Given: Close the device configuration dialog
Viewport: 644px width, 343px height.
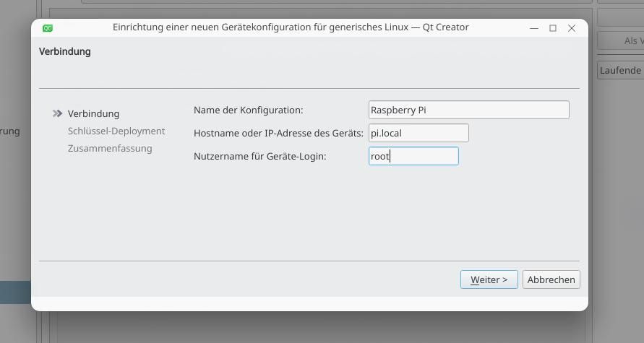Looking at the screenshot, I should coord(571,28).
